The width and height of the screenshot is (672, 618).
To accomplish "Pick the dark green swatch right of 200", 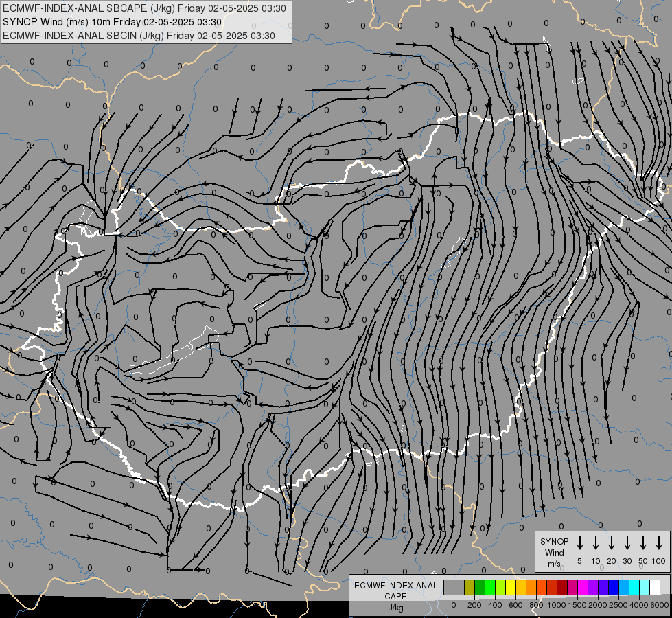I will tap(480, 587).
